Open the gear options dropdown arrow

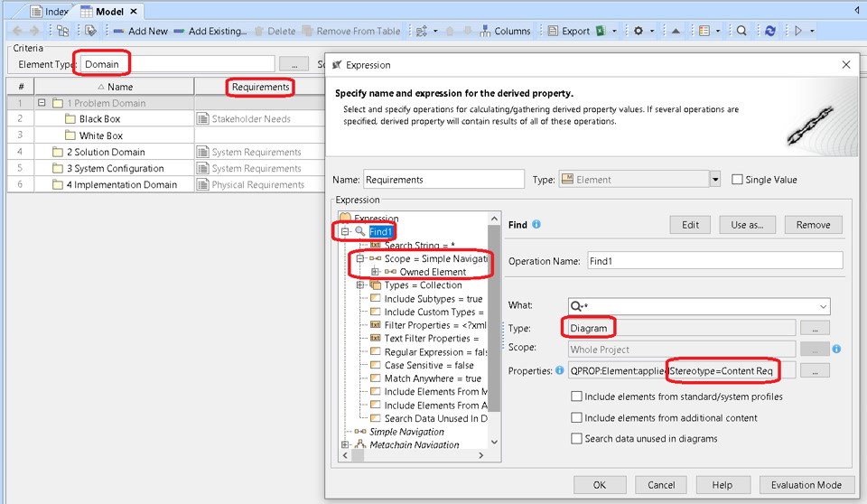[x=652, y=31]
